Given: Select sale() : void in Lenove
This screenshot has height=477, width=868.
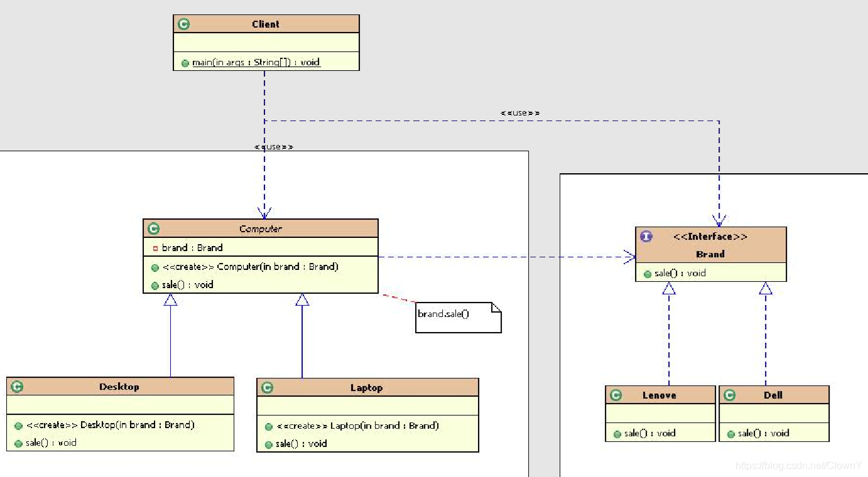Looking at the screenshot, I should 650,433.
